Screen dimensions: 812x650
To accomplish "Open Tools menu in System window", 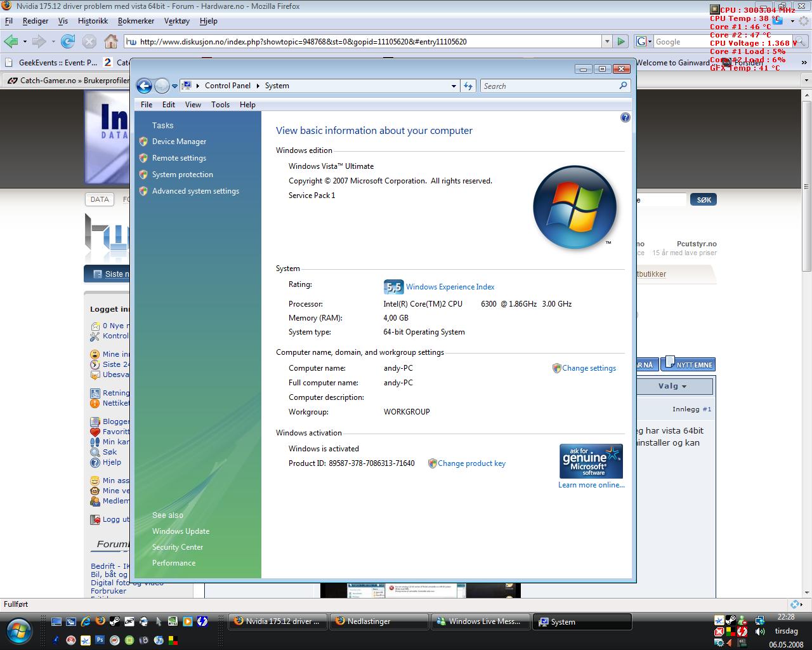I will (x=220, y=105).
